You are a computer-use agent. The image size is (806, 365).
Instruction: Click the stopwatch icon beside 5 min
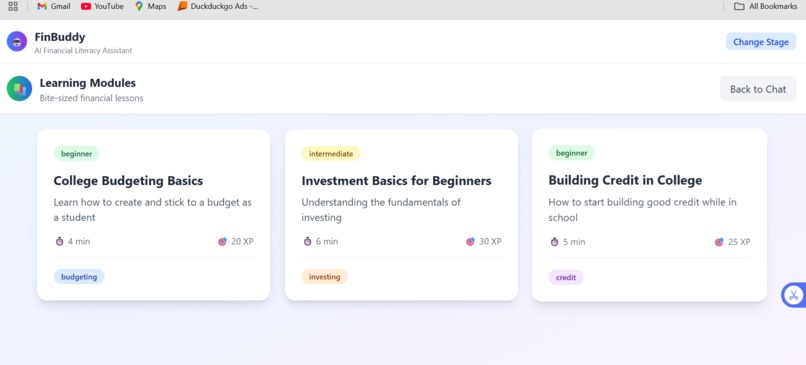[x=554, y=242]
